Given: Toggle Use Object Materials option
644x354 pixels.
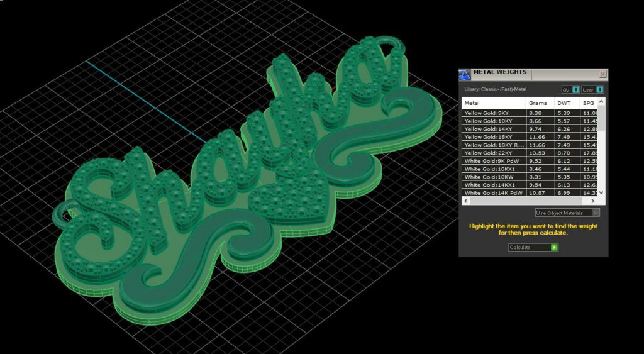Looking at the screenshot, I should coord(567,213).
